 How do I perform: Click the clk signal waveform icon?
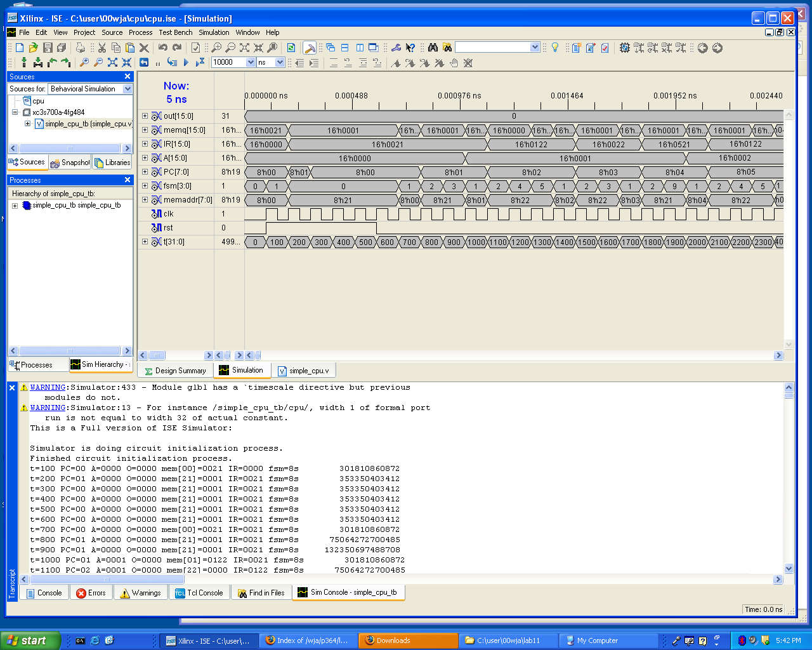pos(157,214)
